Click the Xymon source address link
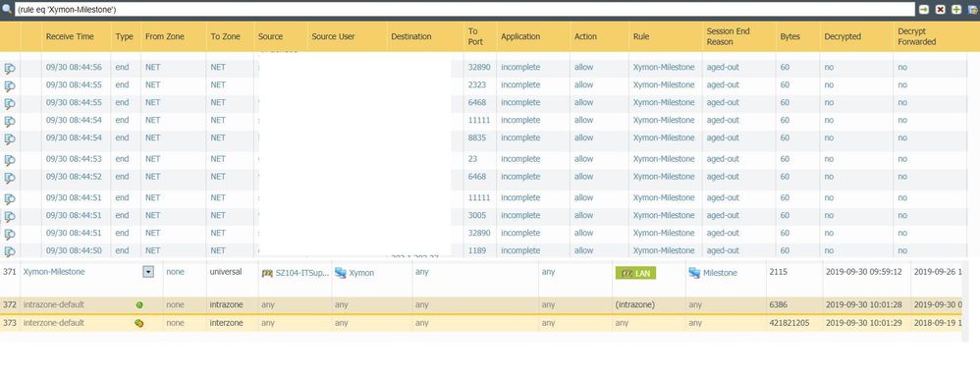Screen dimensions: 980x381 point(361,273)
